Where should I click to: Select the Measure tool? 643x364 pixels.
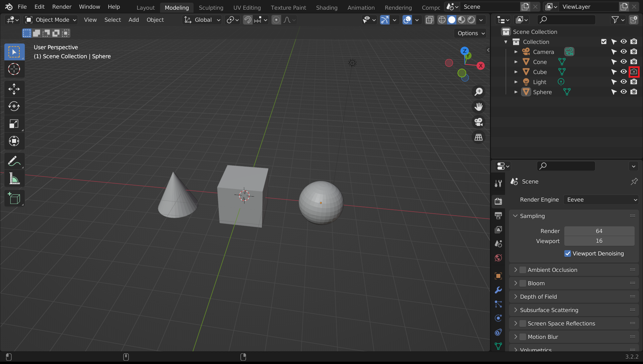14,178
